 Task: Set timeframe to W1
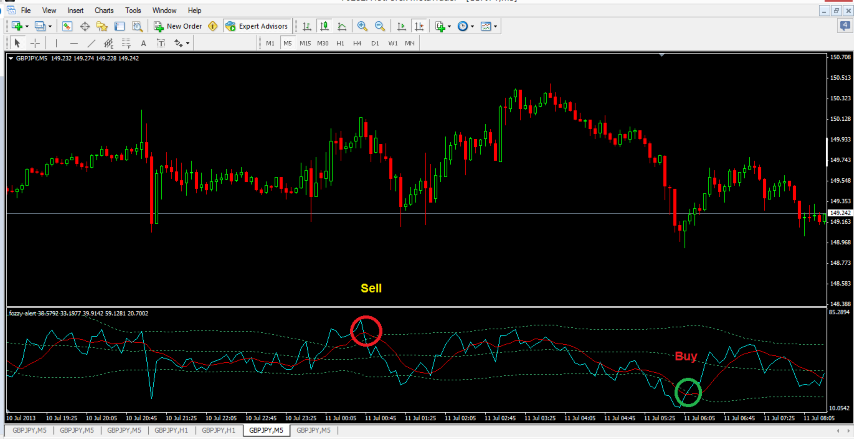pos(392,43)
